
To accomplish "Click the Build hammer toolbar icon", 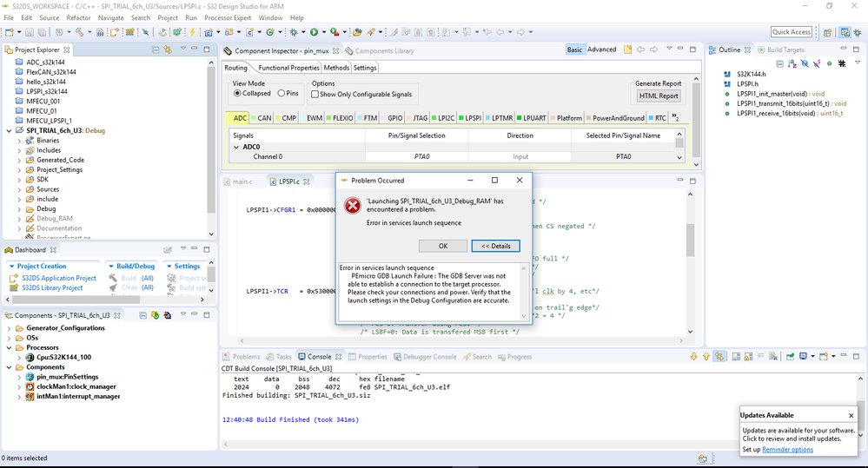I will (x=80, y=32).
